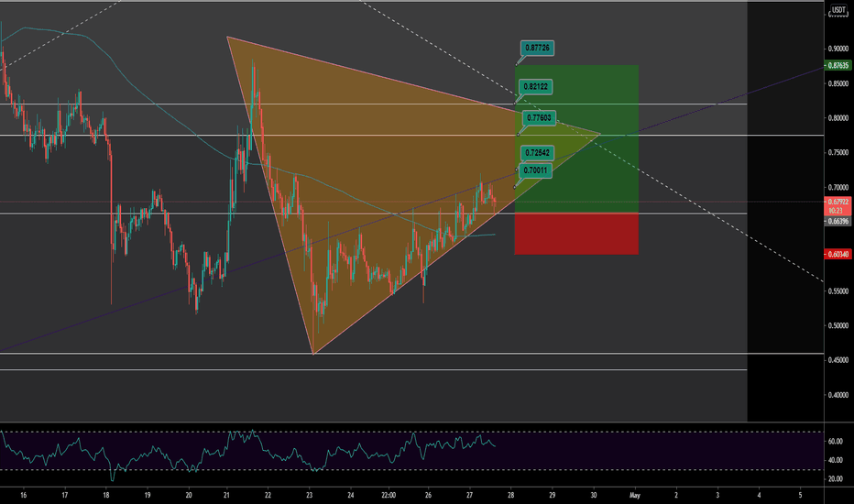
Task: Select the 0.87726 price callout label
Action: pos(536,48)
